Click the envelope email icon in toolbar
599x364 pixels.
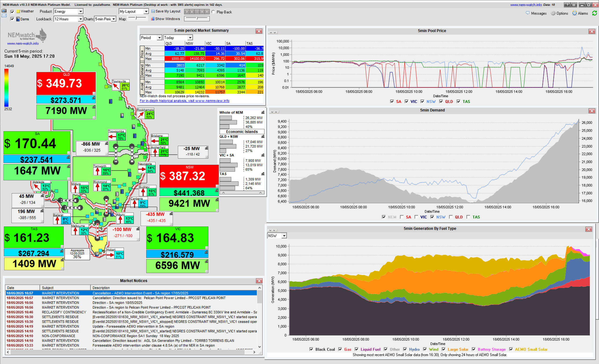tap(4, 15)
